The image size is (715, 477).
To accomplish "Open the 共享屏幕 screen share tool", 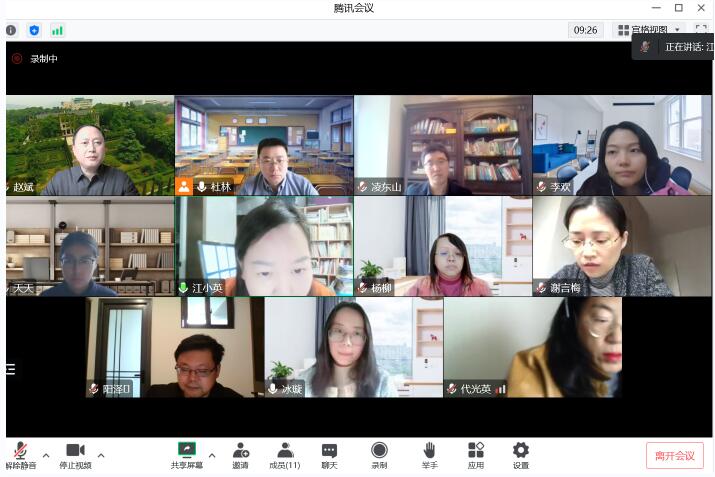I will (186, 451).
